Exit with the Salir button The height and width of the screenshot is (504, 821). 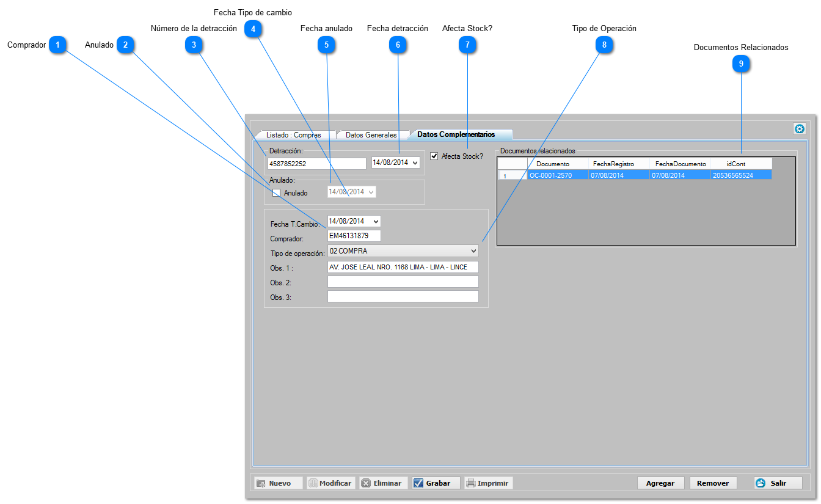tap(778, 483)
